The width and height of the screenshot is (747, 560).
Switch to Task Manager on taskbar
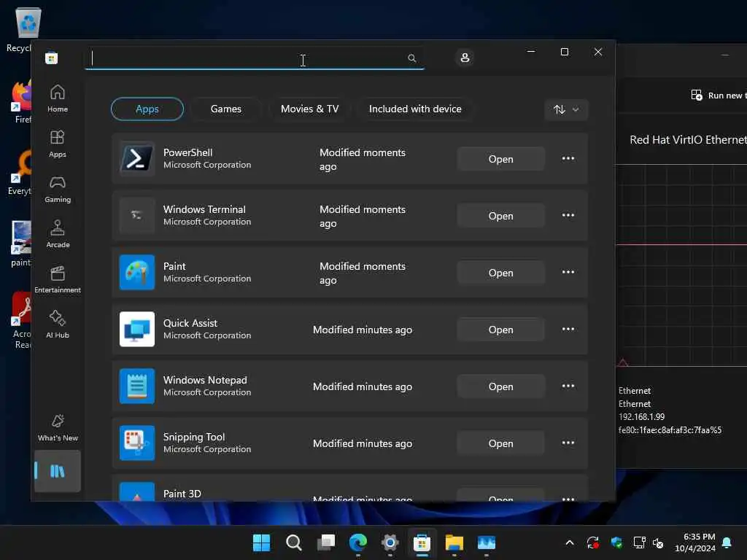[487, 542]
